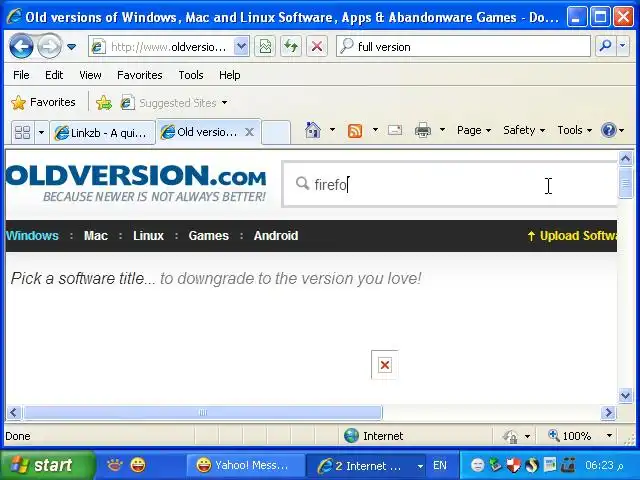Open the Suggested Sites dropdown
Screen dimensions: 640x480
tap(174, 102)
